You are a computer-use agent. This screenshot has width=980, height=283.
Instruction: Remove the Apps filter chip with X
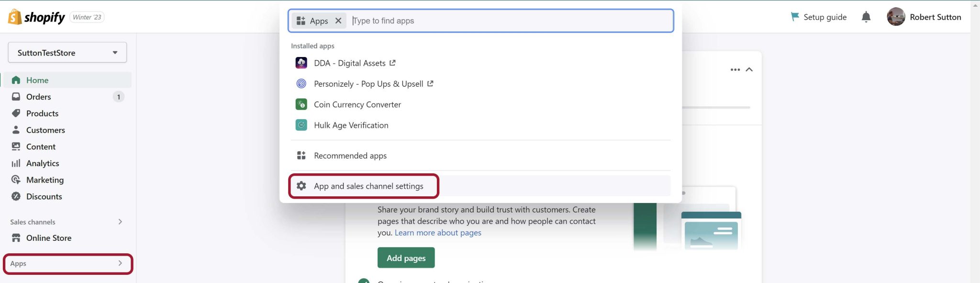(x=338, y=21)
